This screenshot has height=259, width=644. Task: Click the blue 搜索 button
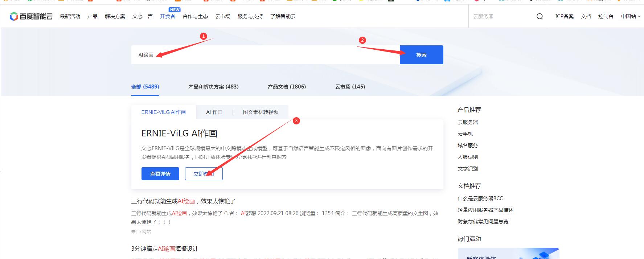pos(422,55)
